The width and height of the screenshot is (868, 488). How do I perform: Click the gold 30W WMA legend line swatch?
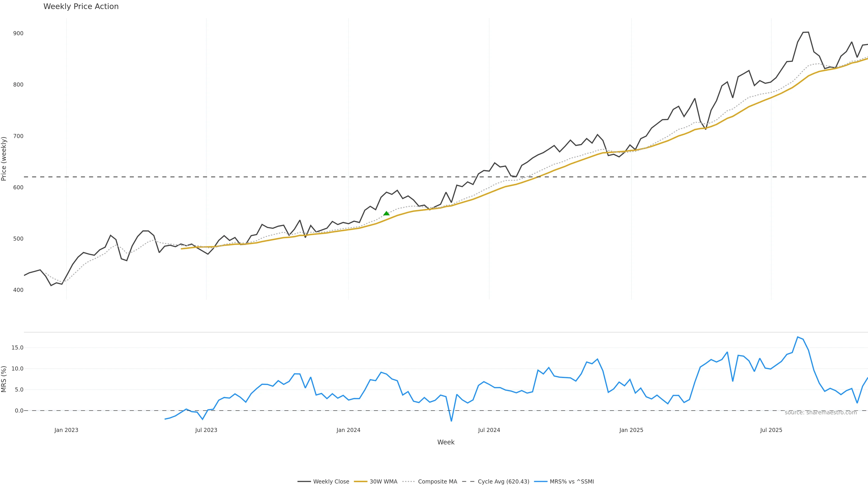click(x=361, y=482)
